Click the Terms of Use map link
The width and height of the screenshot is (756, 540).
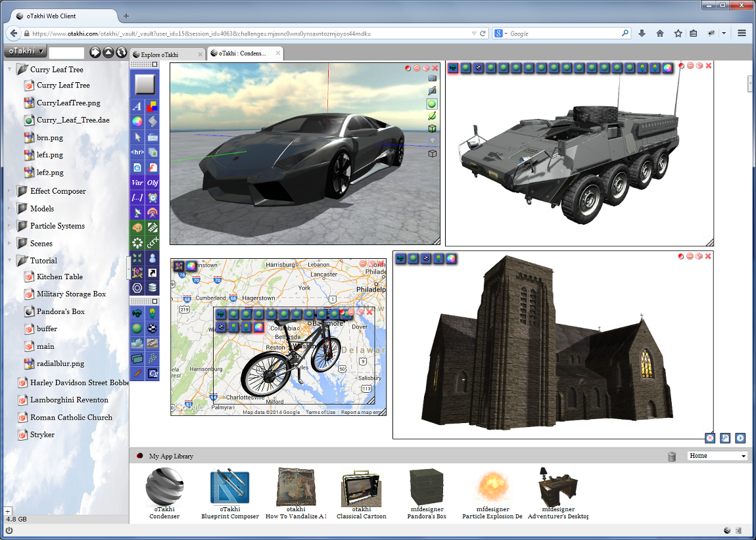pos(320,413)
